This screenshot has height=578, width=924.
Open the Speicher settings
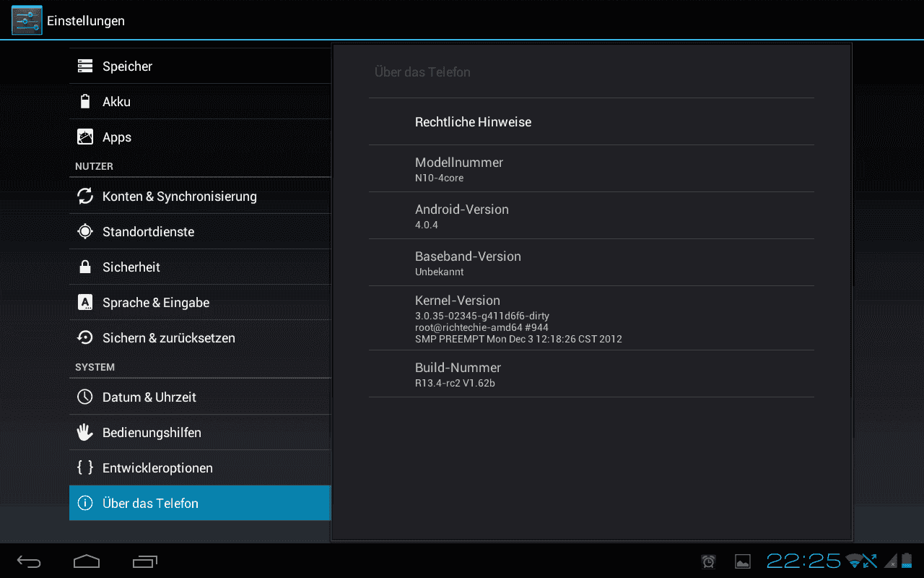point(200,66)
